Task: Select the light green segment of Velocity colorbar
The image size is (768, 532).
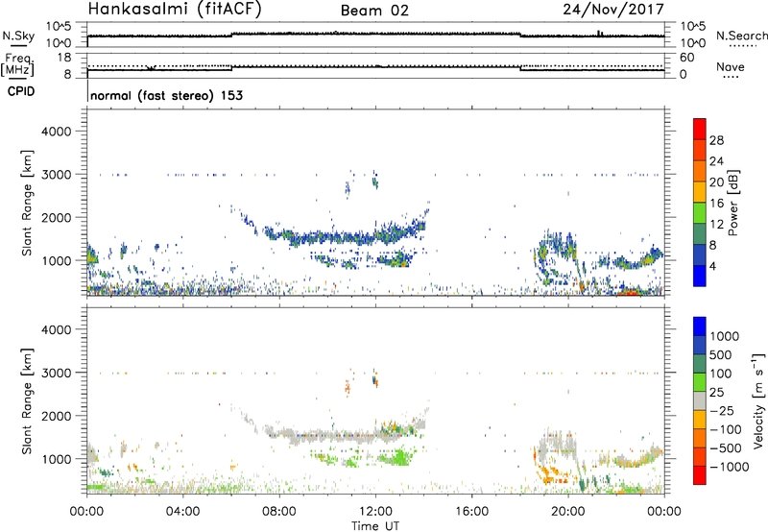Action: (x=700, y=382)
